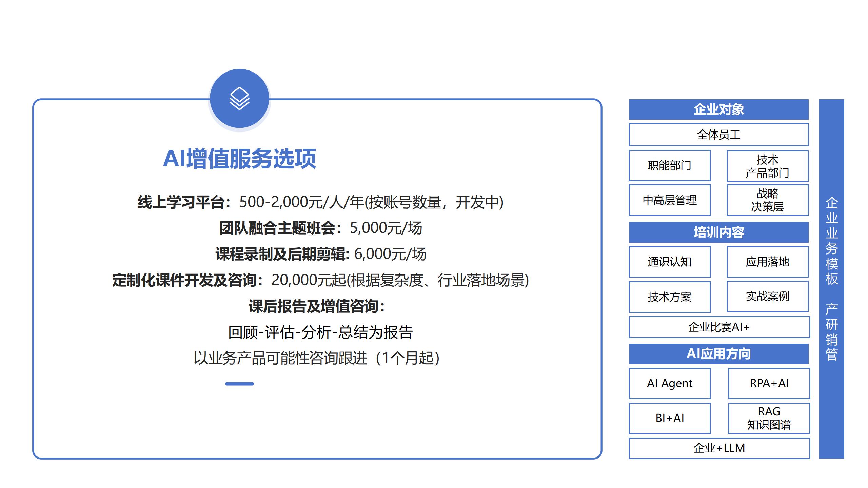Select the BI+AI box
This screenshot has width=868, height=488.
pyautogui.click(x=670, y=418)
